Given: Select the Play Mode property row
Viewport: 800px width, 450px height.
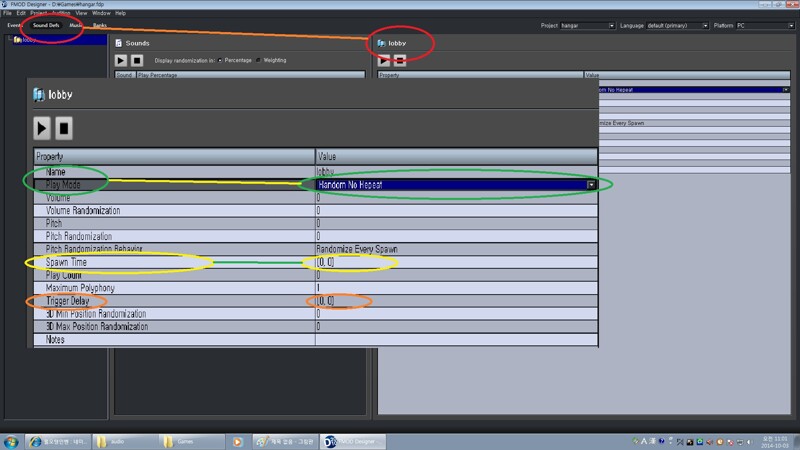Looking at the screenshot, I should click(174, 185).
